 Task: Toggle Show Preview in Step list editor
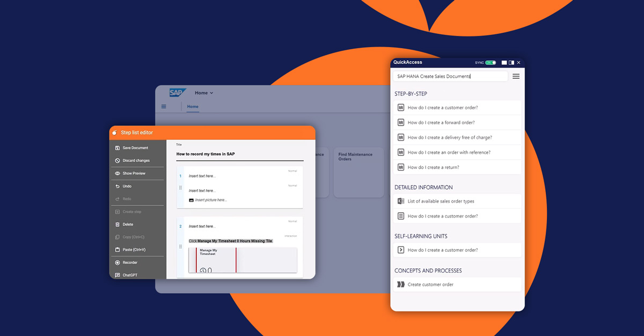[x=118, y=173]
